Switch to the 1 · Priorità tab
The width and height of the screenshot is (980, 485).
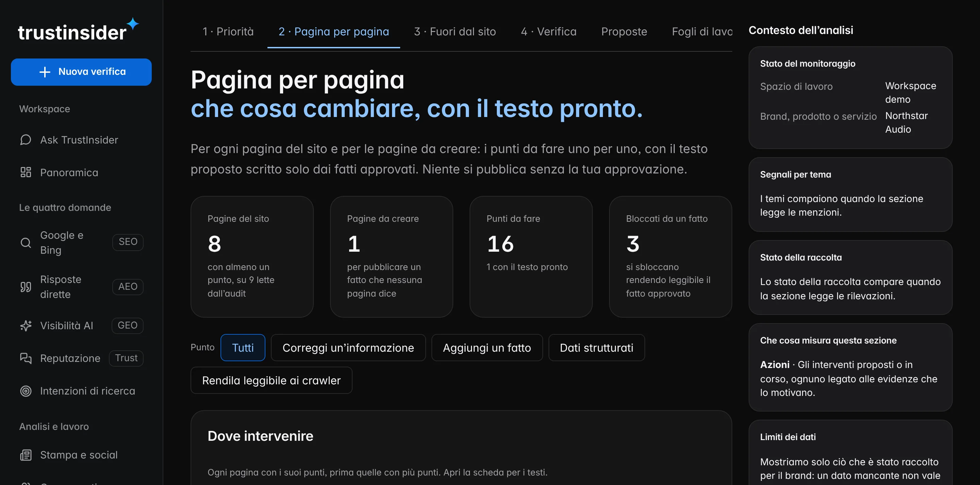[x=228, y=32]
